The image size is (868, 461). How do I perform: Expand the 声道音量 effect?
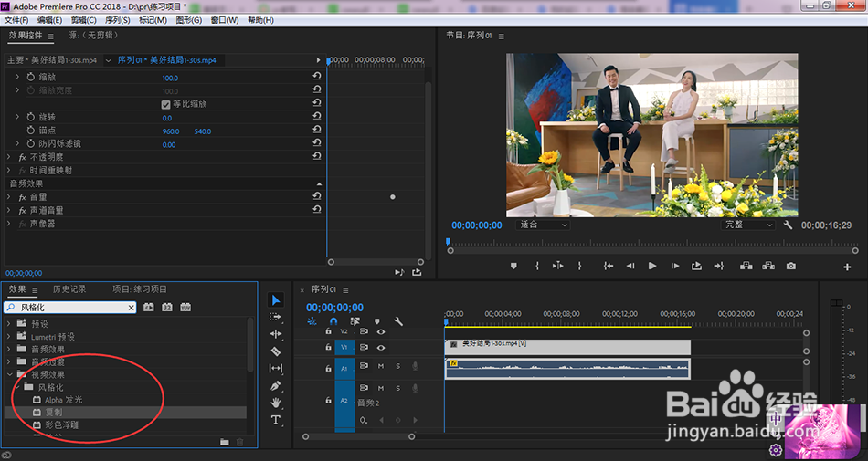(x=8, y=210)
